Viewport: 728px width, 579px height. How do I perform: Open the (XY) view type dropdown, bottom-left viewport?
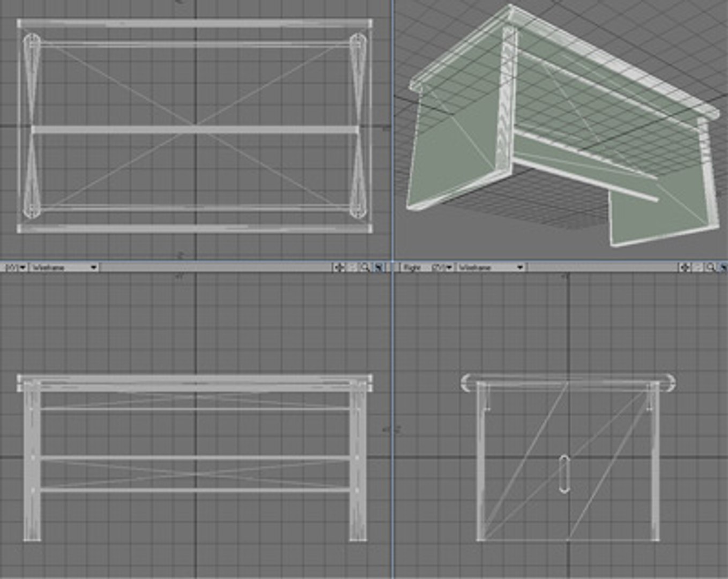pos(16,267)
